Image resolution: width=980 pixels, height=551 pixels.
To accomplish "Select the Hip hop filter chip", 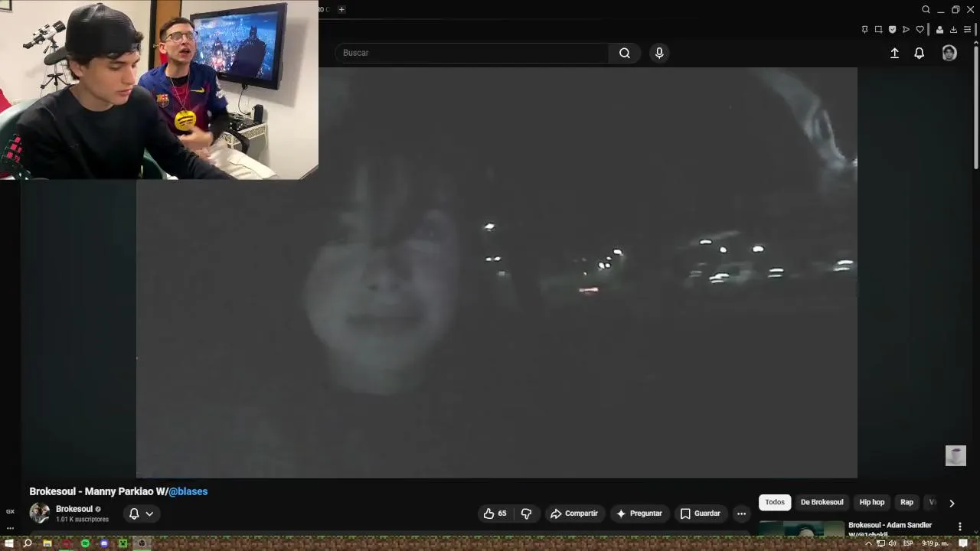I will 871,502.
